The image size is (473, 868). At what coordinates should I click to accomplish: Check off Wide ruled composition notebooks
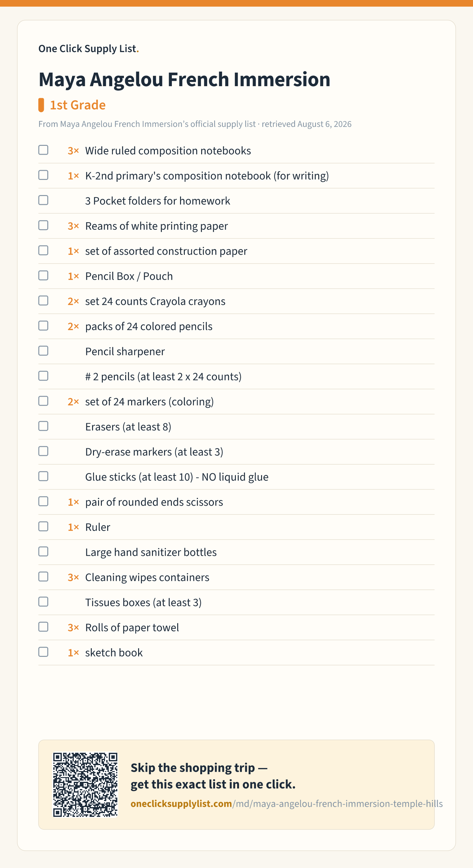[x=43, y=150]
